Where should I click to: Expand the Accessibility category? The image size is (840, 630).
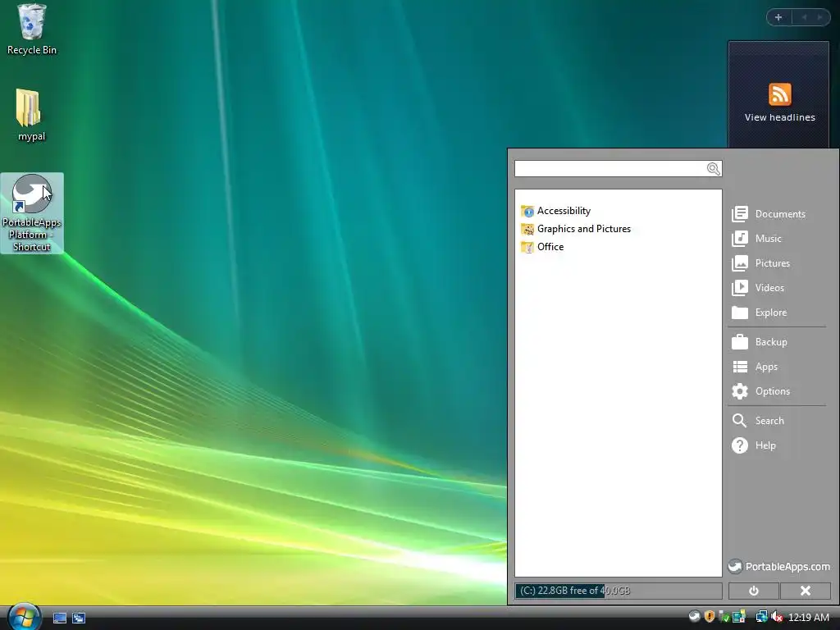(x=555, y=211)
